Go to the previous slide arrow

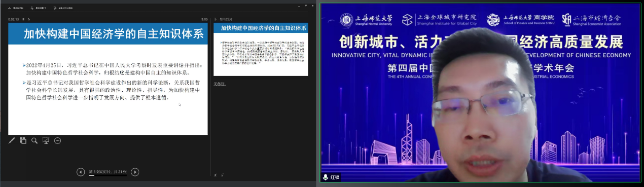(x=81, y=172)
